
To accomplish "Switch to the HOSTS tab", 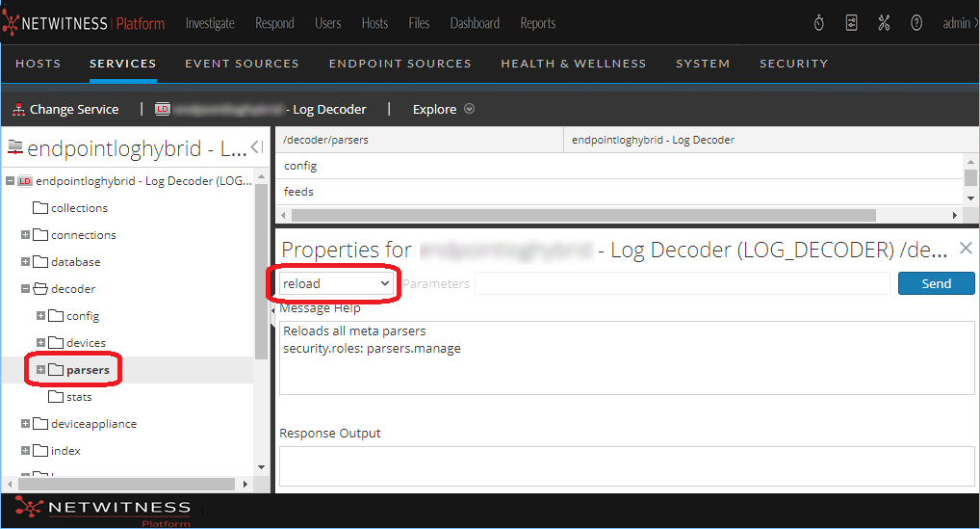I will coord(39,64).
